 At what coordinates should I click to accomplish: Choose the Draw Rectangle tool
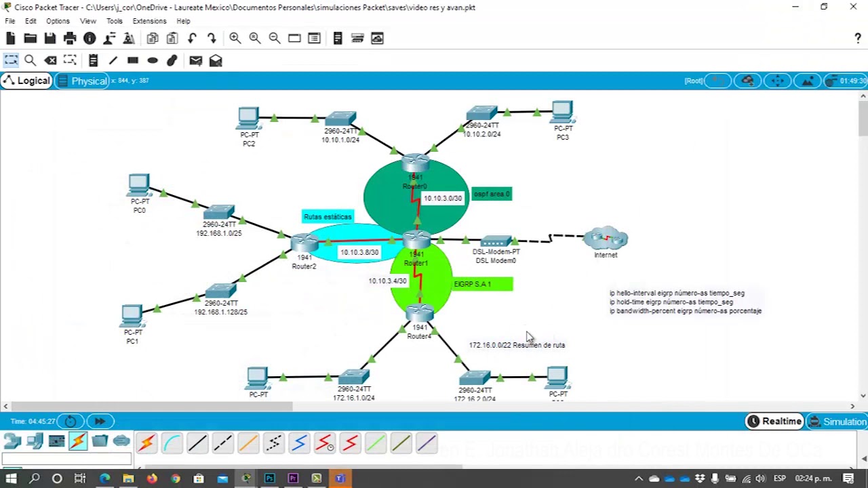pos(133,61)
